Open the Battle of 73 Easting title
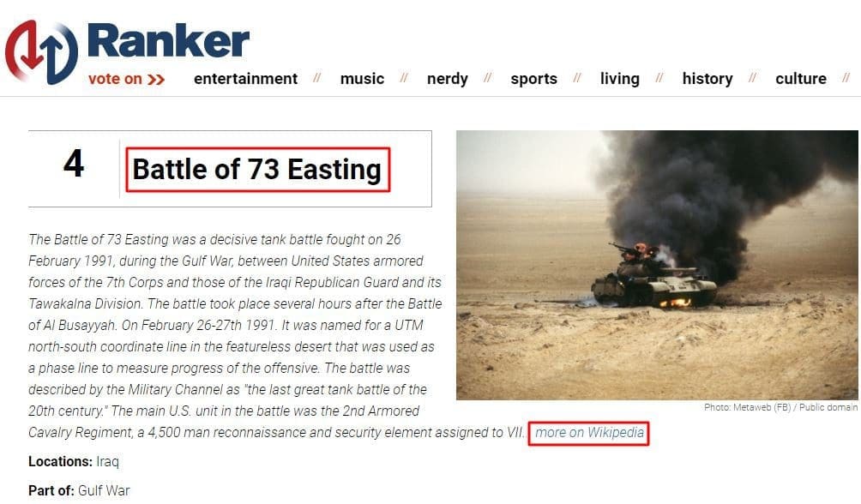861x504 pixels. [257, 169]
